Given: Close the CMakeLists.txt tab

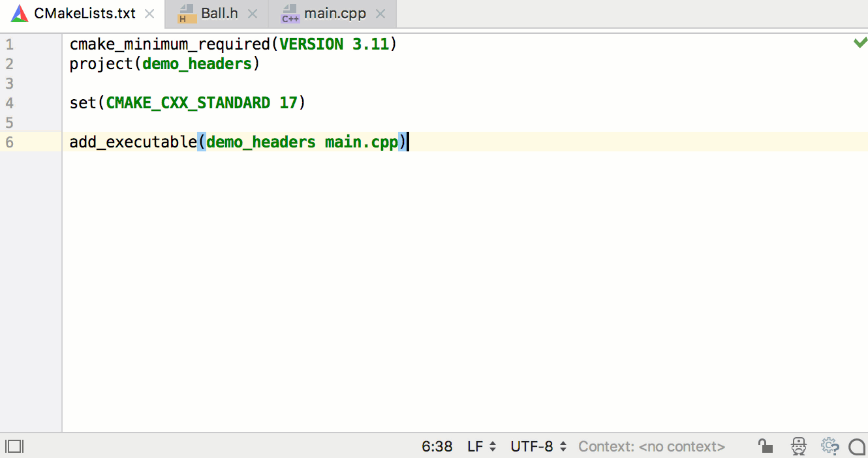Looking at the screenshot, I should (x=149, y=14).
